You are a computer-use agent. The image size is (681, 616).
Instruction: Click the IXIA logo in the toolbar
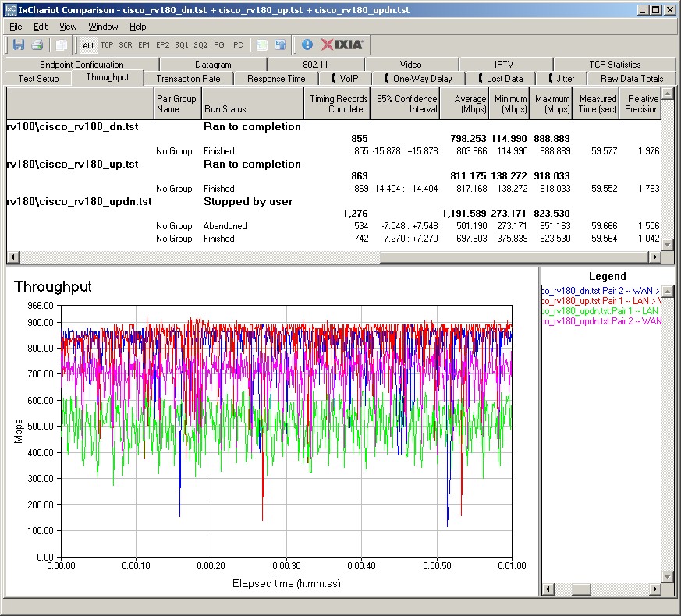[342, 44]
